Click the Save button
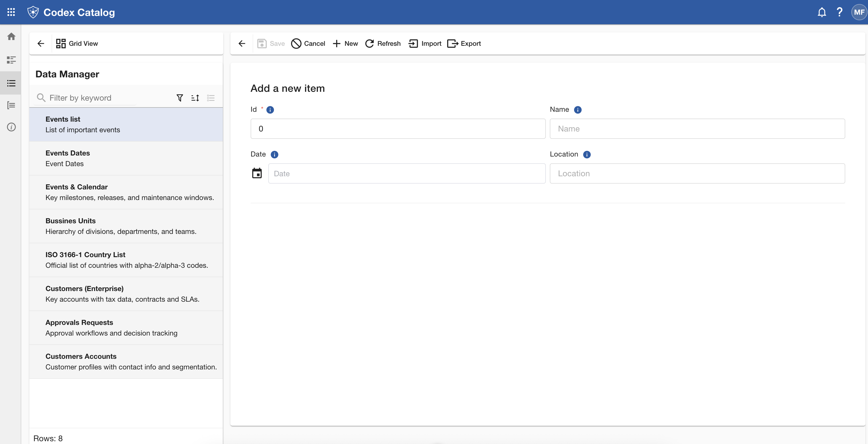The height and width of the screenshot is (444, 868). click(x=271, y=43)
